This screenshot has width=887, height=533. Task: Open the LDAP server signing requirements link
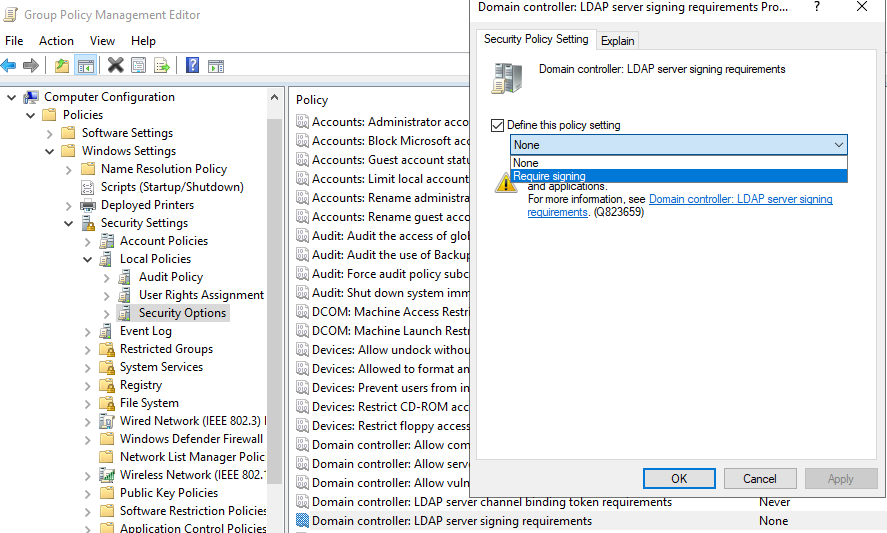coord(740,199)
